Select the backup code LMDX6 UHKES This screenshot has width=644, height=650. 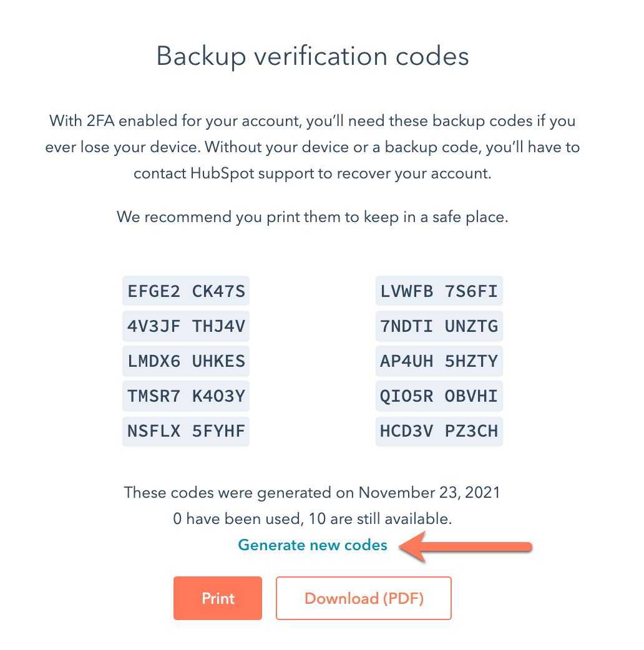[185, 361]
